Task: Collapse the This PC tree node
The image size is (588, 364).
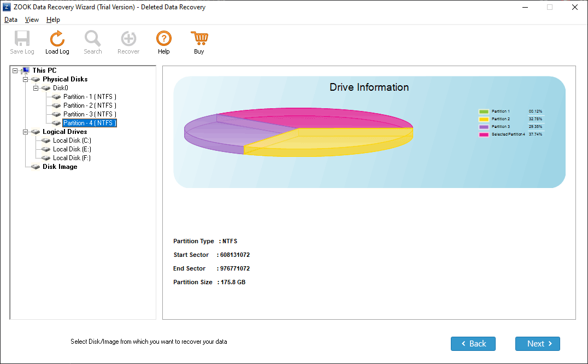Action: coord(15,71)
